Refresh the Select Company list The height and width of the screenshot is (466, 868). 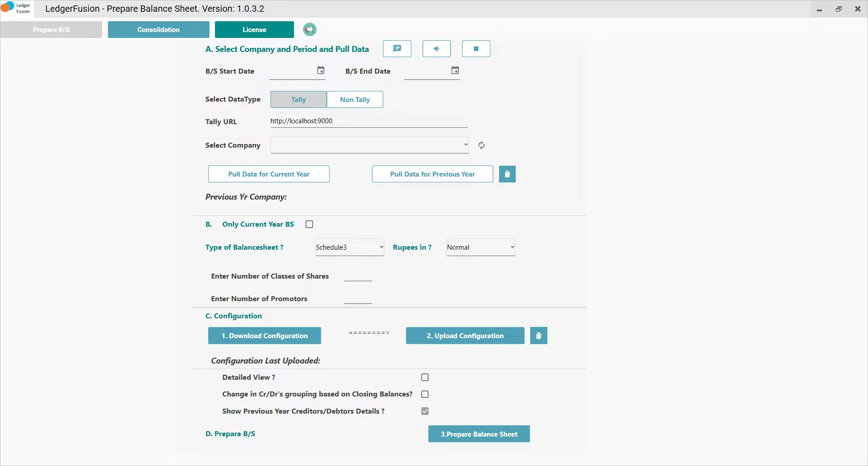click(481, 145)
